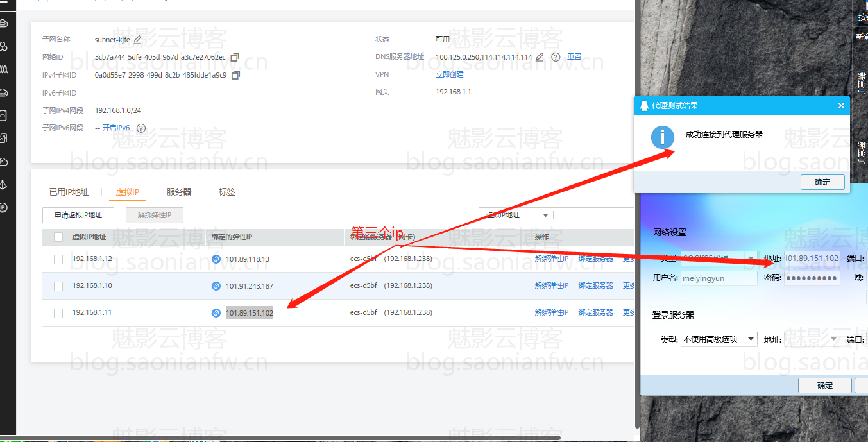This screenshot has height=442, width=868.
Task: Open the IP service icon in left sidebar
Action: (x=3, y=208)
